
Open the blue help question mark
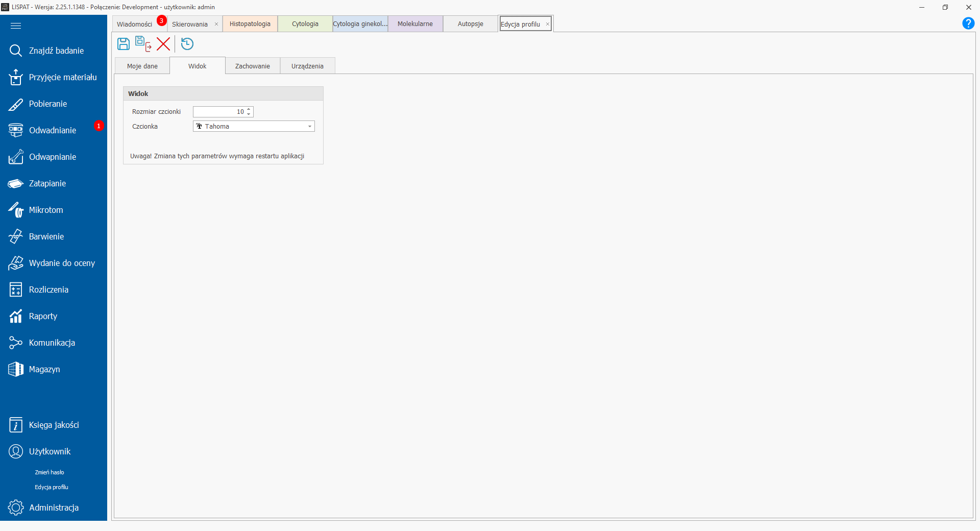[x=968, y=23]
